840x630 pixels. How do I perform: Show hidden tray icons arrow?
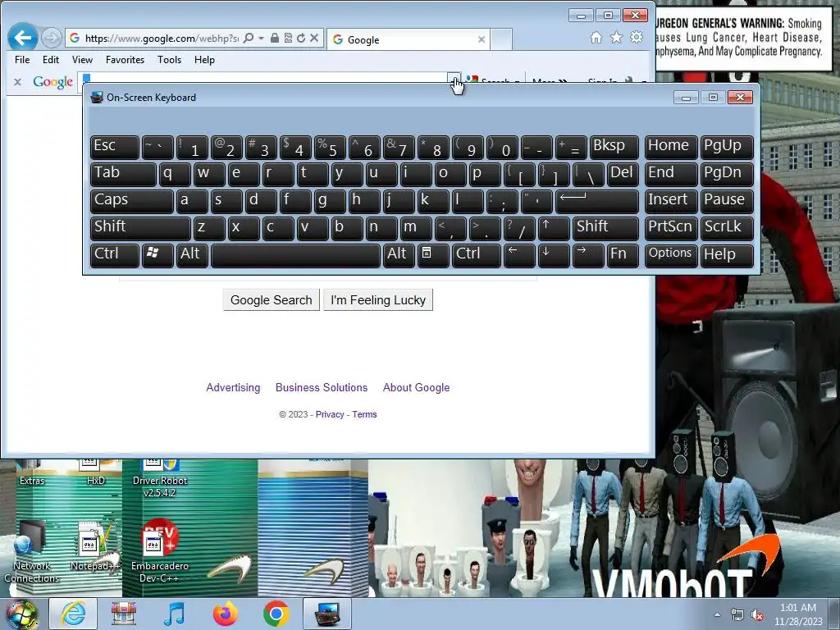(717, 614)
